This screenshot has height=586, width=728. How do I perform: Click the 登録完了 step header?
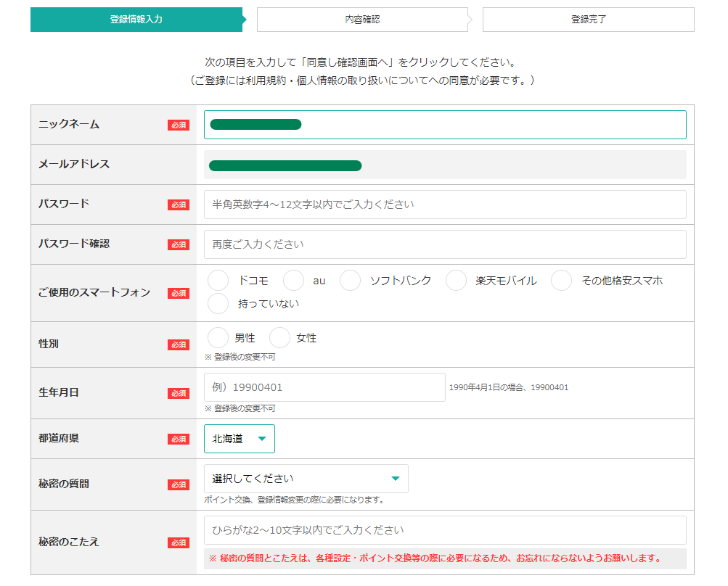pos(589,20)
